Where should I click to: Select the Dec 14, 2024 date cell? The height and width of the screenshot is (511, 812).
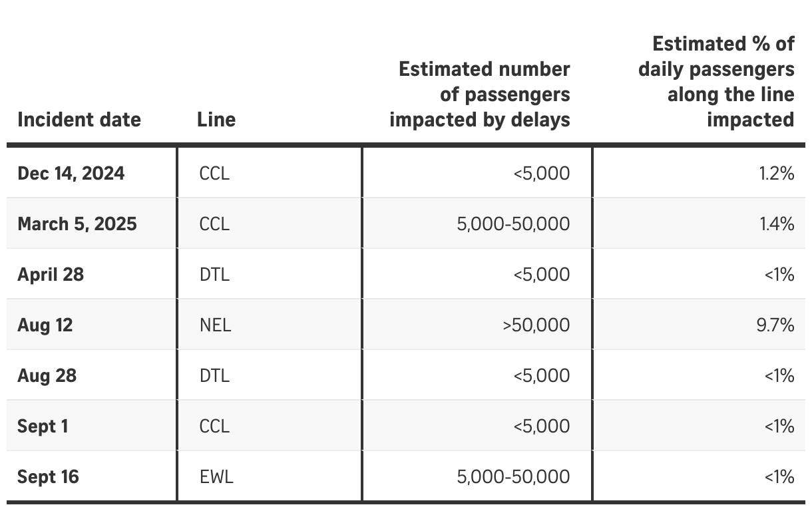tap(71, 174)
